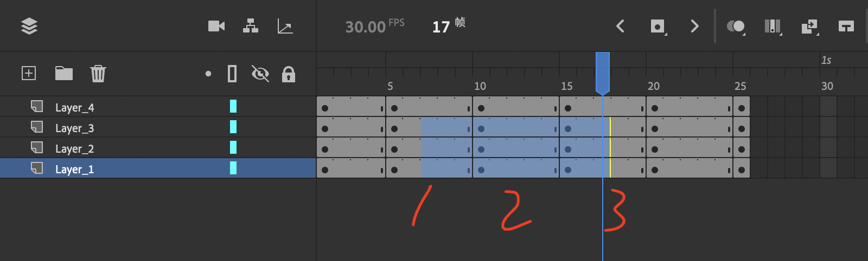Create a new layer folder

(64, 73)
